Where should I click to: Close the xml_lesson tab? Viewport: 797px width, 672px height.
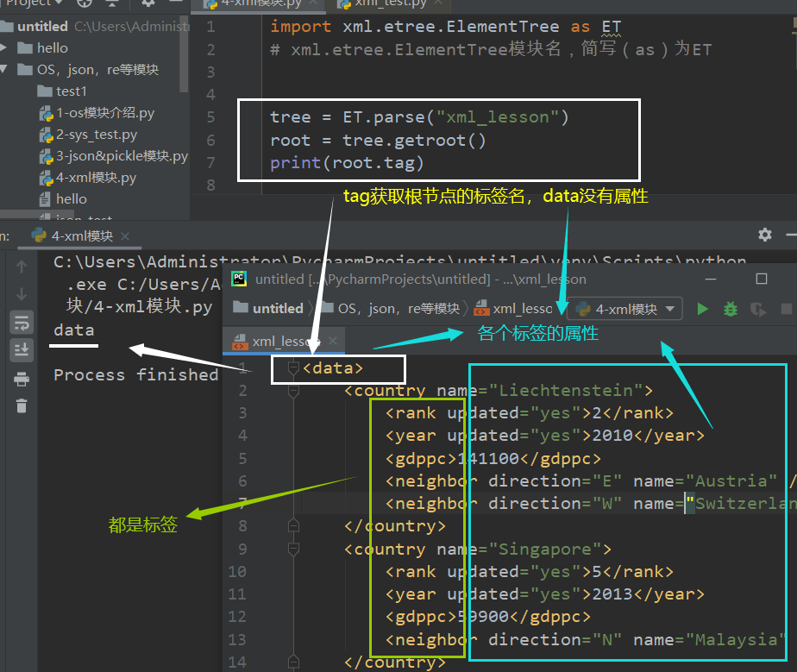[333, 341]
